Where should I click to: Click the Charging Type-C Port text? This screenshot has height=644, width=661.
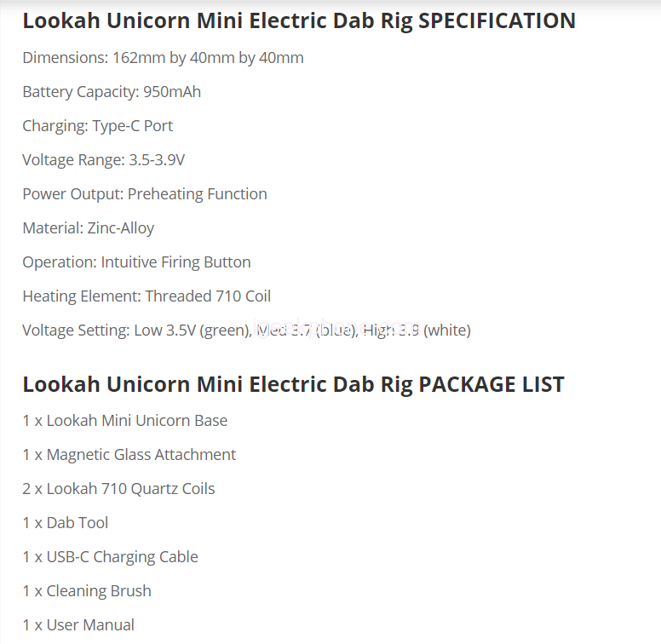tap(97, 126)
